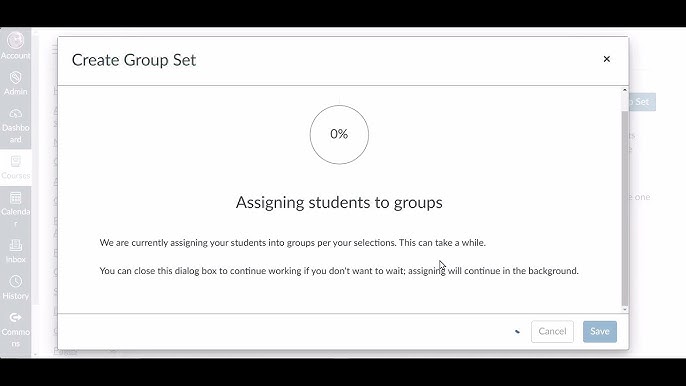
Task: Open the Admin shield icon
Action: click(x=15, y=78)
